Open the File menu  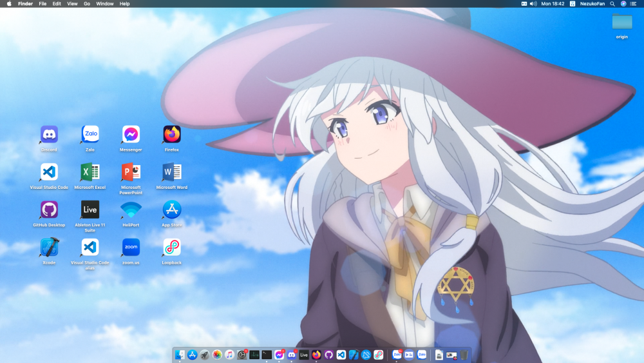(43, 4)
